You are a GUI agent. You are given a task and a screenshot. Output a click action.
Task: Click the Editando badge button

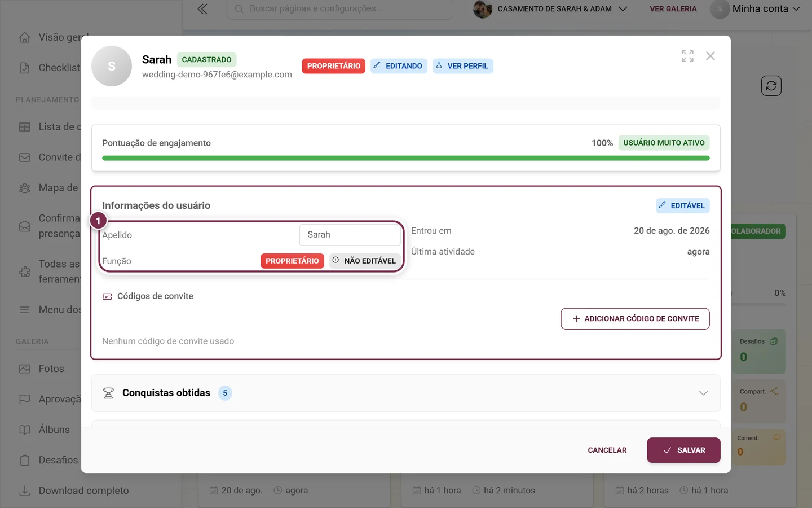click(399, 66)
